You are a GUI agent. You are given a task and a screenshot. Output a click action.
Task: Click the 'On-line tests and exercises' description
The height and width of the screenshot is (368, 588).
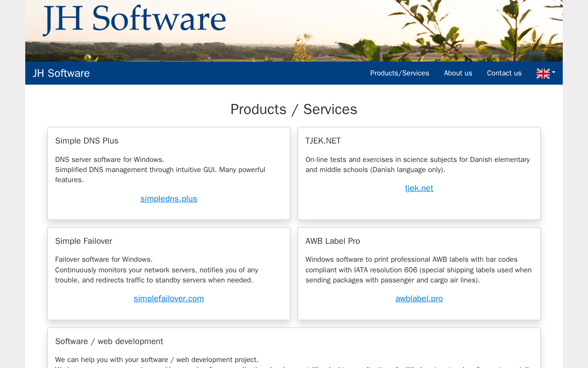[418, 165]
